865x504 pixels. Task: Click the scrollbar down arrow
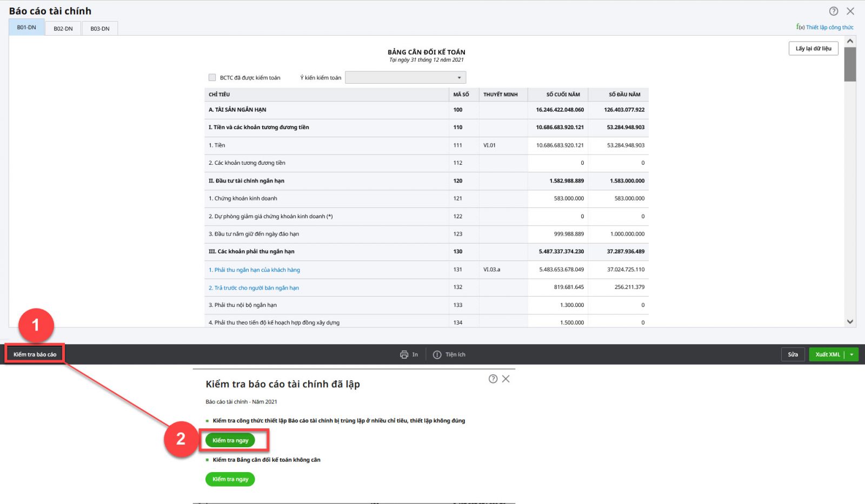[x=850, y=322]
